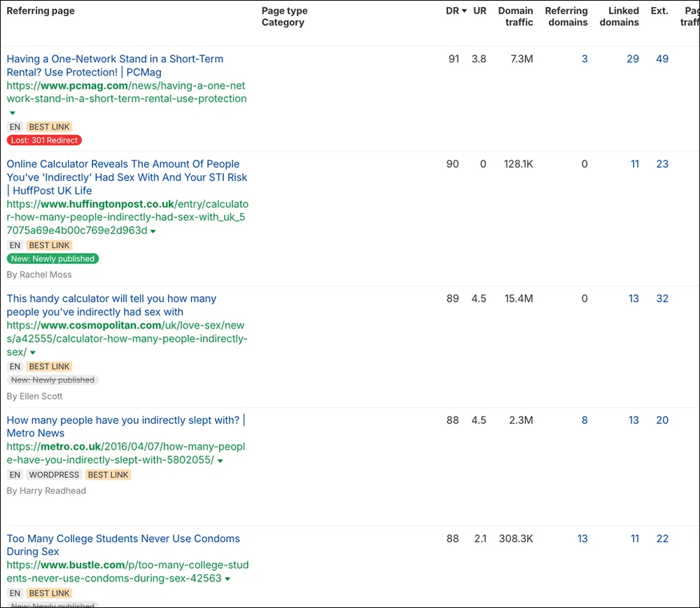Open Cosmopolitan external links value 32
Viewport: 700px width, 608px height.
662,298
